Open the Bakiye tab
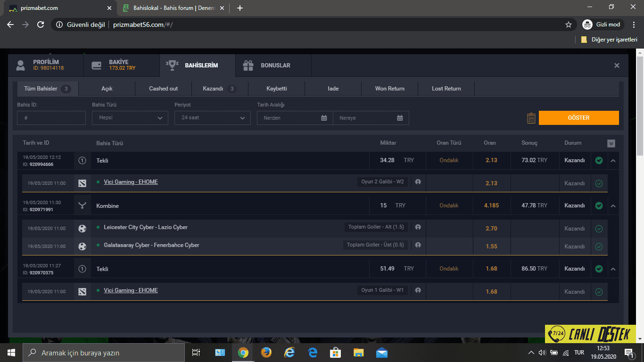This screenshot has height=362, width=644. tap(122, 65)
